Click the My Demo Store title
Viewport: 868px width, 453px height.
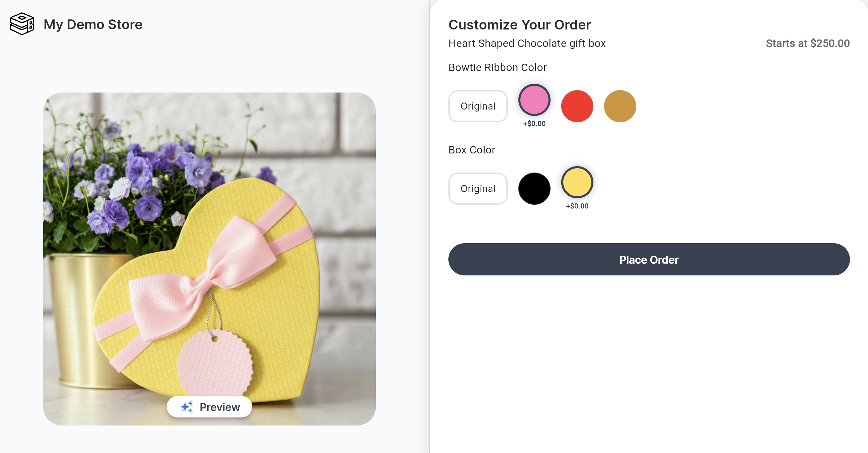93,24
